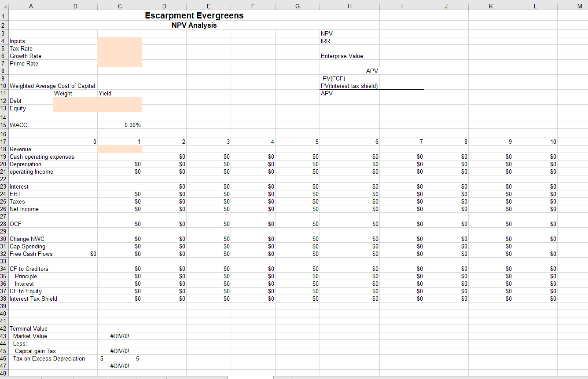Click the Depreciation label in row 20
The width and height of the screenshot is (588, 379).
tap(26, 164)
